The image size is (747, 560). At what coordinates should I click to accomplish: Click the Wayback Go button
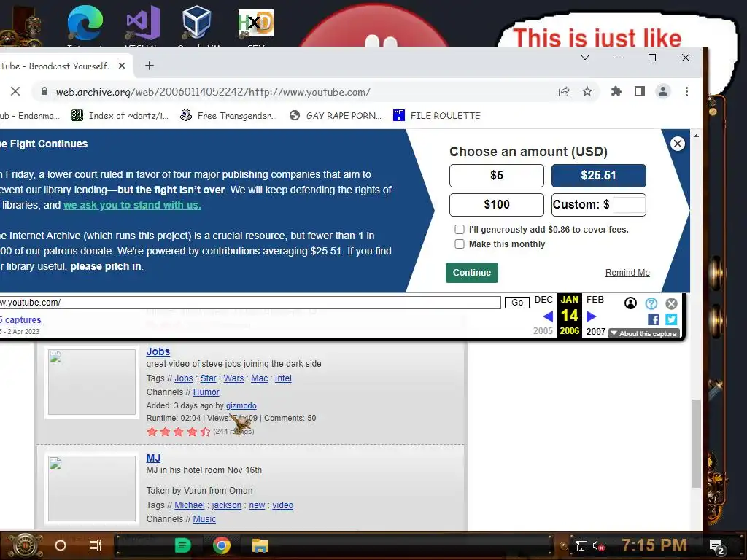tap(517, 303)
